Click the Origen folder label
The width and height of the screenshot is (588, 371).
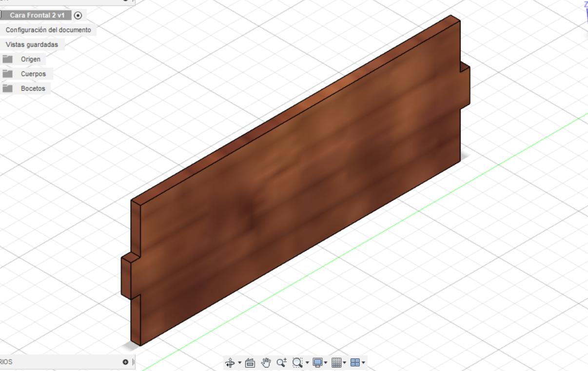click(31, 59)
